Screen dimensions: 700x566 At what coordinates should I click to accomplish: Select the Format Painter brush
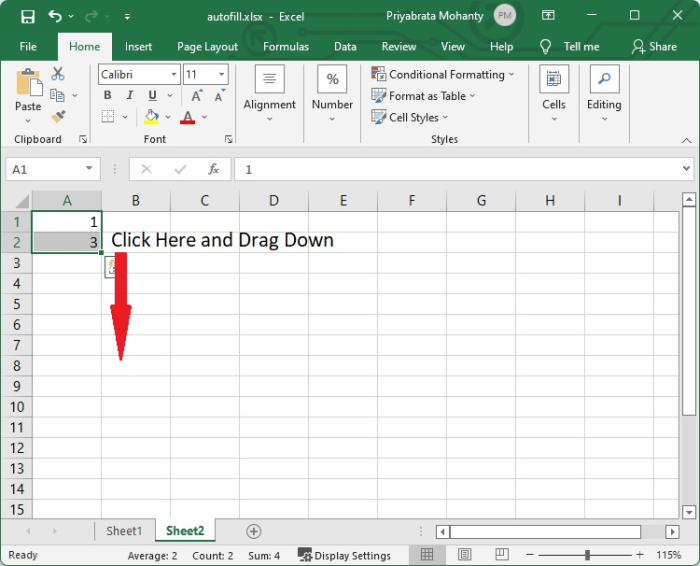pyautogui.click(x=58, y=117)
